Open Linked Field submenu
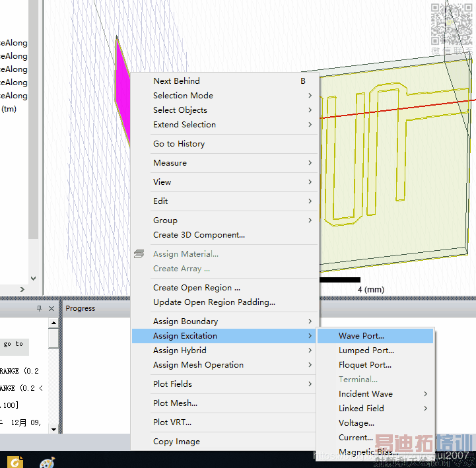Image resolution: width=476 pixels, height=468 pixels. (375, 409)
